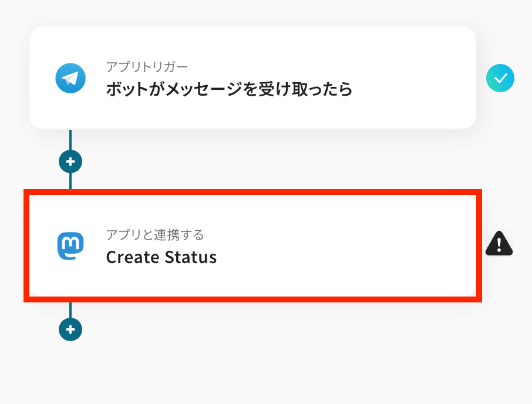Click blank canvas above the Telegram trigger card
This screenshot has width=532, height=404.
[x=252, y=12]
